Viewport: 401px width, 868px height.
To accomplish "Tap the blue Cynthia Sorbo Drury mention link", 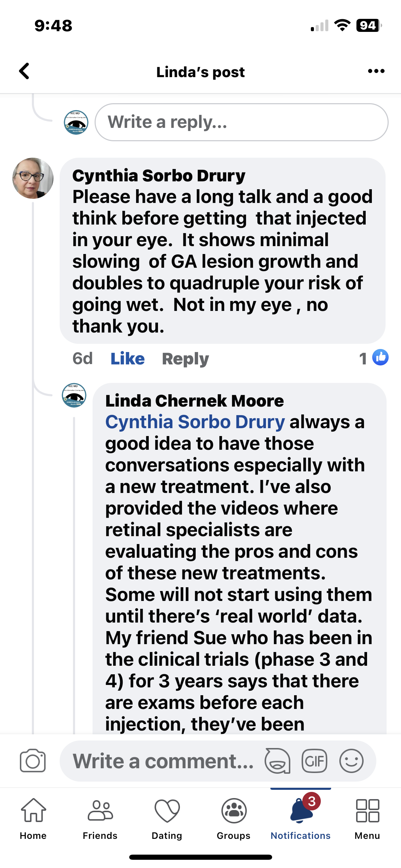I will click(x=195, y=422).
